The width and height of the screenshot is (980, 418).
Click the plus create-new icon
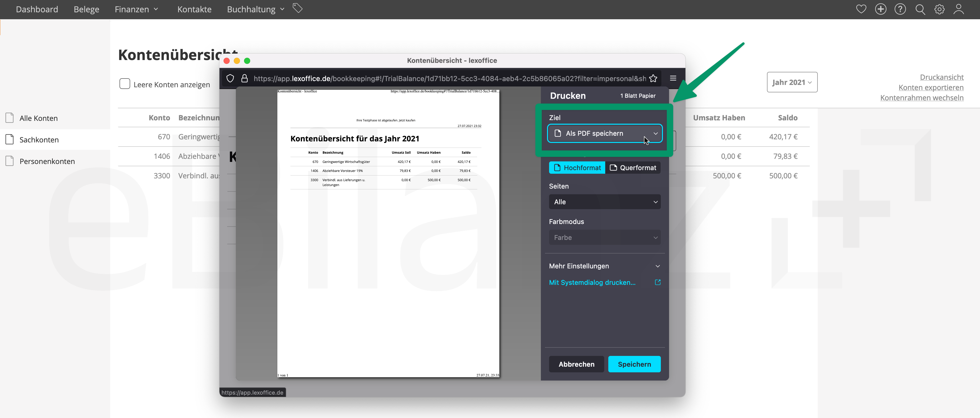point(880,9)
